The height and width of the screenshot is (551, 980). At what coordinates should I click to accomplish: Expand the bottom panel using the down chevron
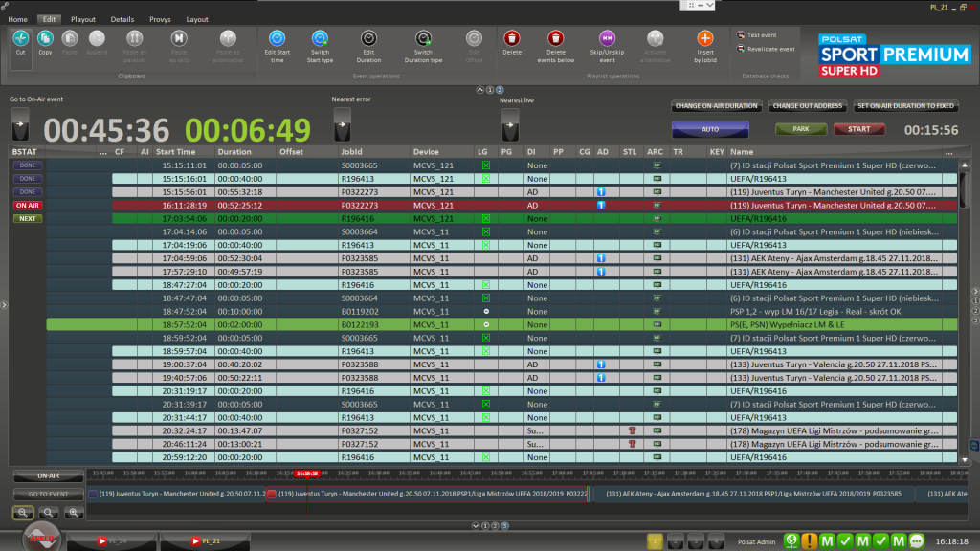point(476,525)
